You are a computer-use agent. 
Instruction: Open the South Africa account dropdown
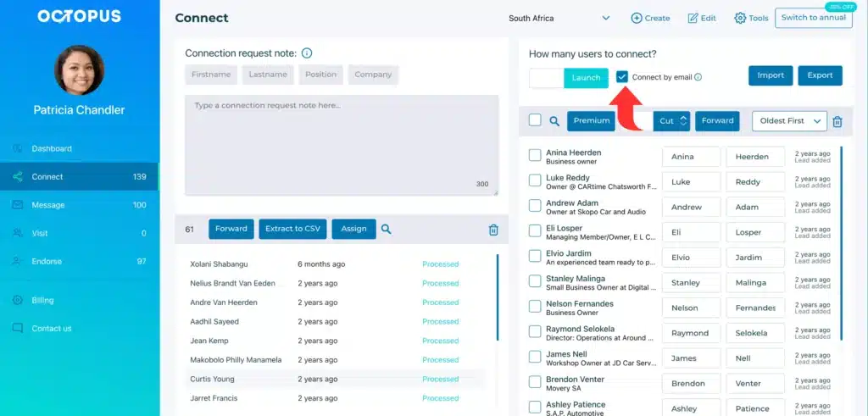559,18
